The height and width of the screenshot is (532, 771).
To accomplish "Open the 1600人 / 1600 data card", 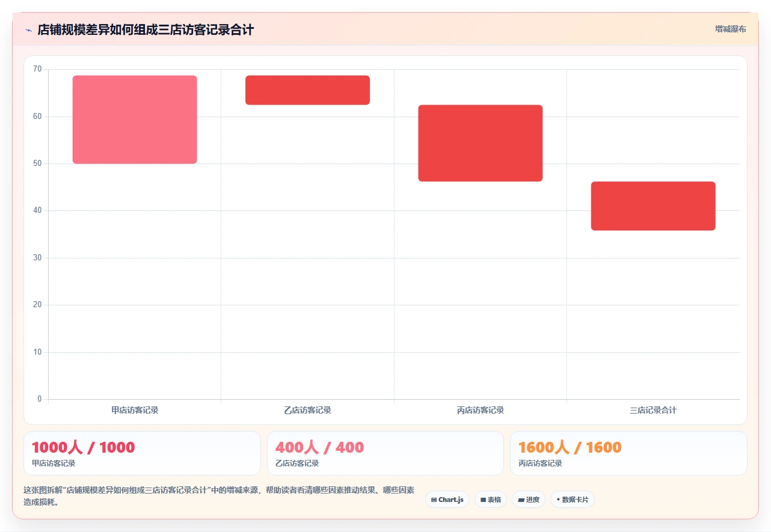I will 628,453.
